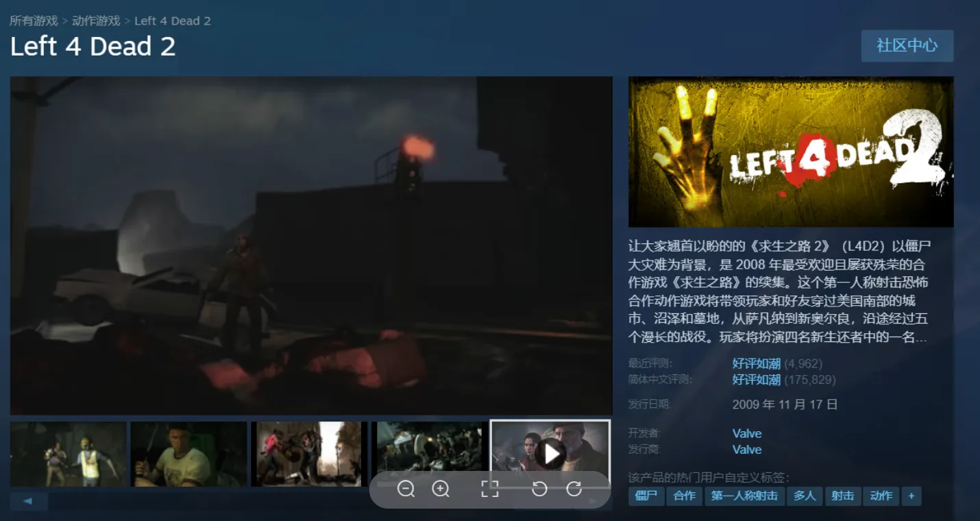This screenshot has height=521, width=980.
Task: Click the 多人 tag
Action: tap(805, 496)
